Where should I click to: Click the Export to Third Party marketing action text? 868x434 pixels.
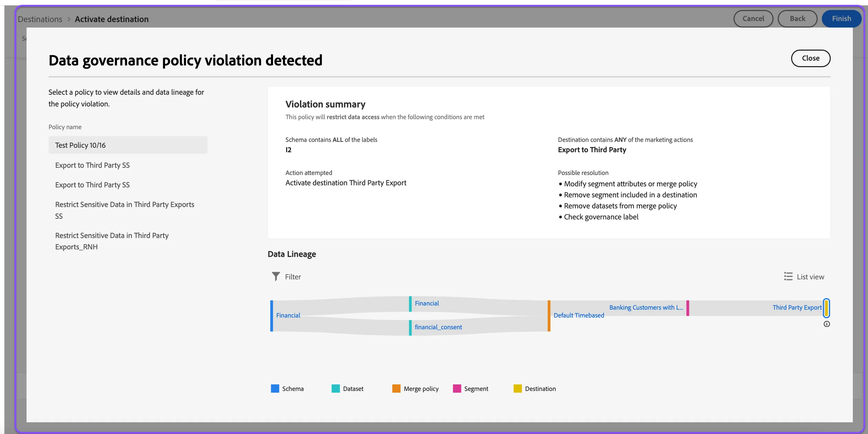click(592, 149)
